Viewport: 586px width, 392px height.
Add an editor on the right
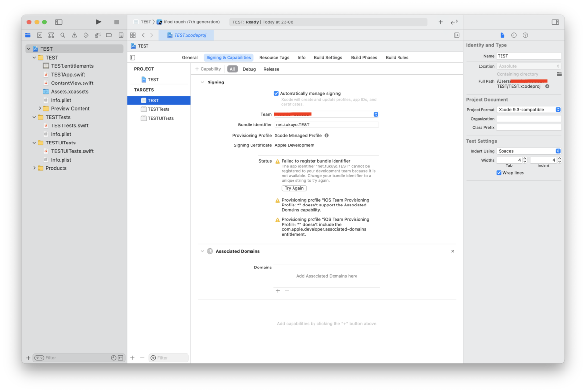click(457, 35)
